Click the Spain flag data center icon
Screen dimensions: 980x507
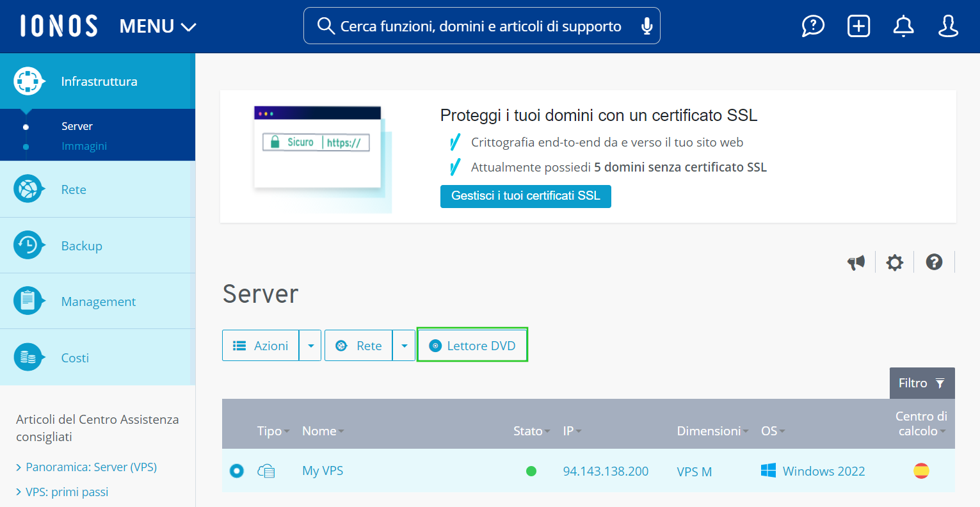921,471
